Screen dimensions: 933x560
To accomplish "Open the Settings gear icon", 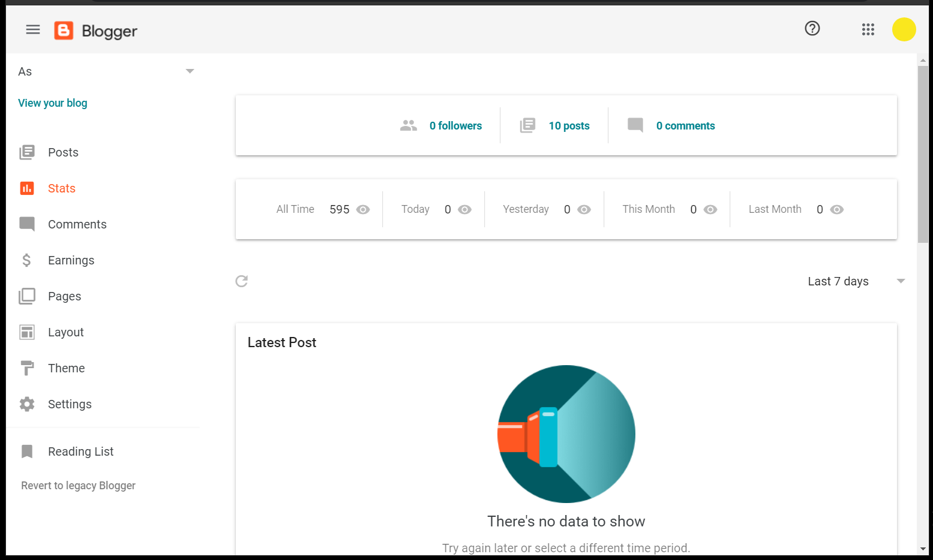I will click(x=27, y=404).
